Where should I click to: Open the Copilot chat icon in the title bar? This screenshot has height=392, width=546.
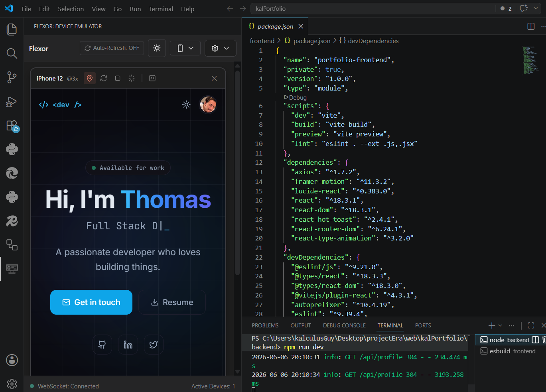point(524,8)
